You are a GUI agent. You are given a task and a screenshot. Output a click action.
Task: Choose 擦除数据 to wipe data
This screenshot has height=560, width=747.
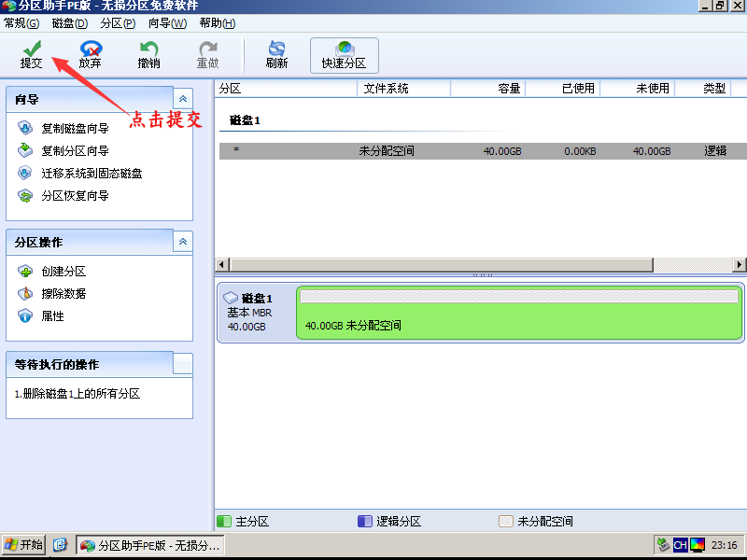pyautogui.click(x=52, y=293)
